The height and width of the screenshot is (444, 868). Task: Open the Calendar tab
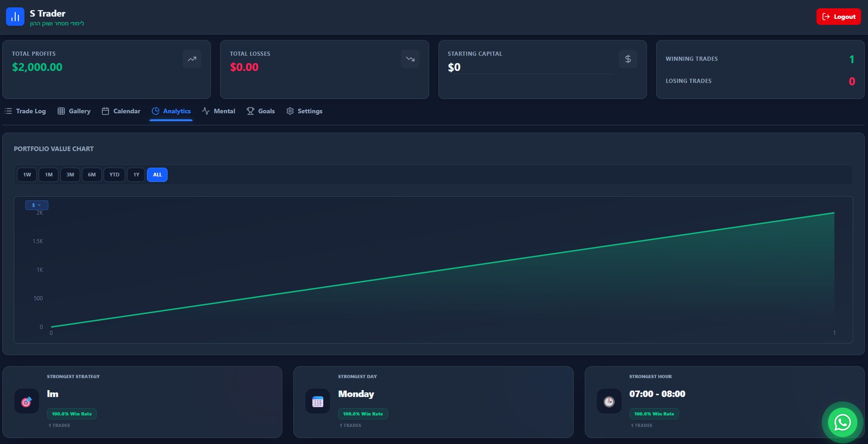pyautogui.click(x=121, y=111)
